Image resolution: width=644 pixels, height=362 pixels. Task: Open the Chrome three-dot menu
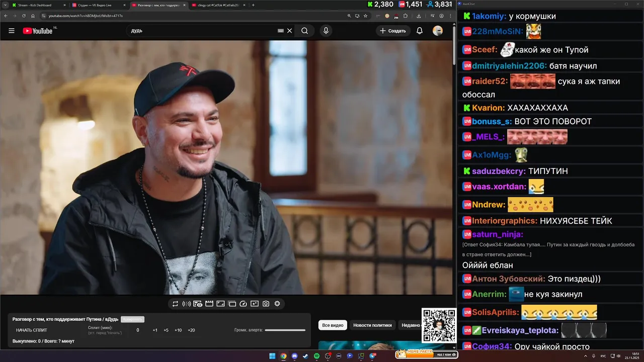click(451, 16)
